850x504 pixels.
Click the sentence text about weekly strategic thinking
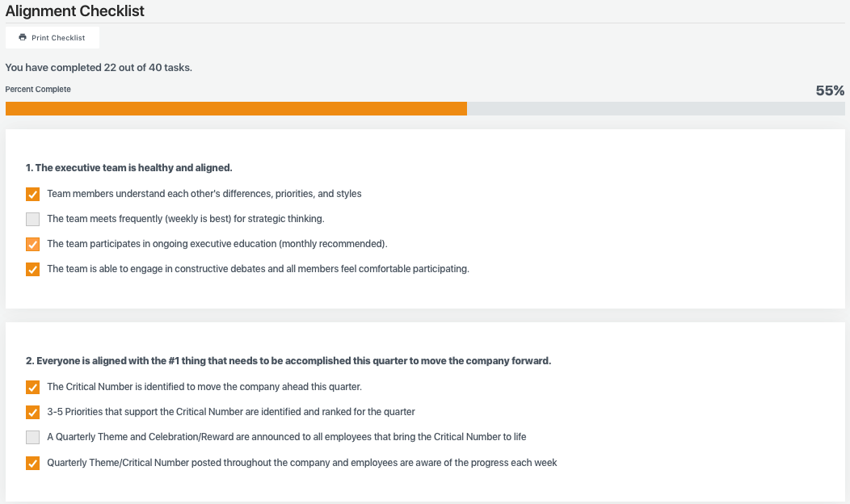(x=186, y=219)
